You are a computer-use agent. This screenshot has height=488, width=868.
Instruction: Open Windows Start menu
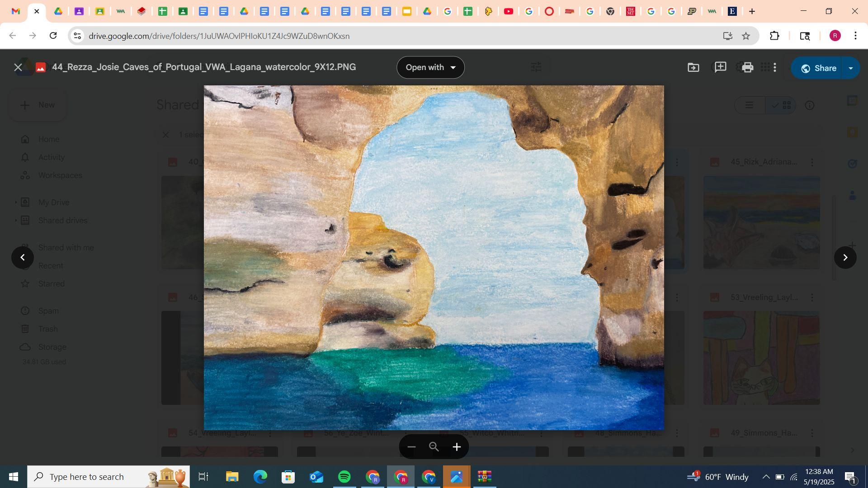click(14, 477)
